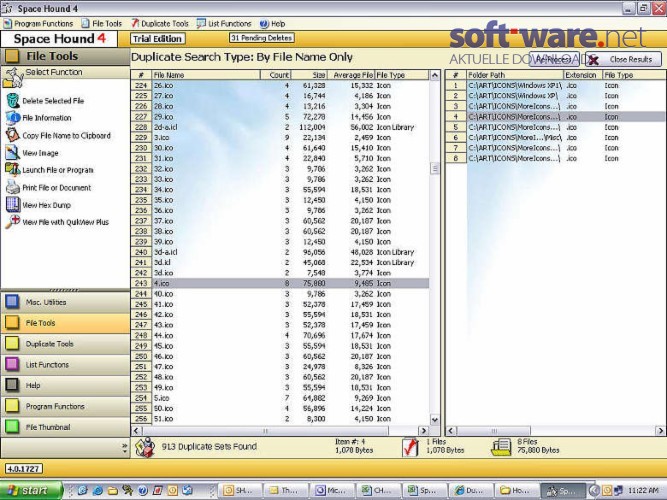Expand the sidebar chevron overflow arrow
Screen dimensions: 667x500
[x=124, y=446]
